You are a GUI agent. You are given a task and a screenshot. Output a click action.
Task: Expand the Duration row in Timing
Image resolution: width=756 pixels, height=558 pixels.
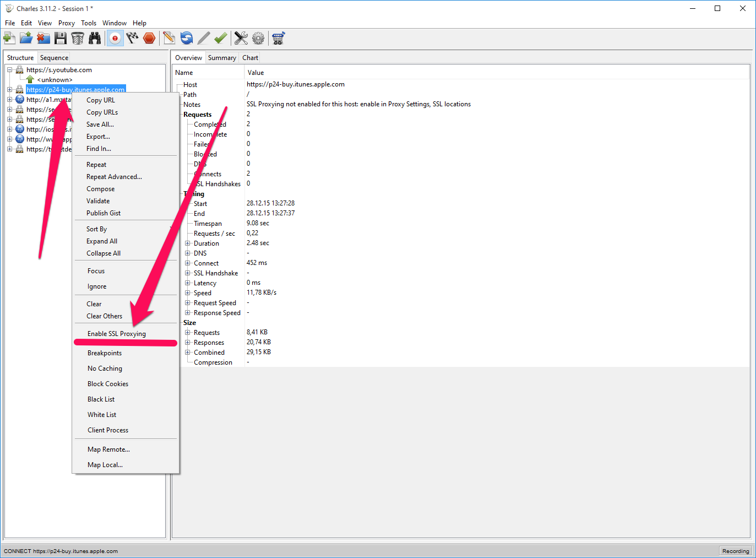(x=188, y=243)
